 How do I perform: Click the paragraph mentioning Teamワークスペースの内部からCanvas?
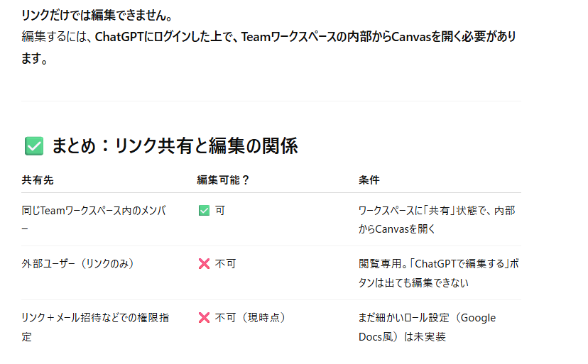point(270,37)
